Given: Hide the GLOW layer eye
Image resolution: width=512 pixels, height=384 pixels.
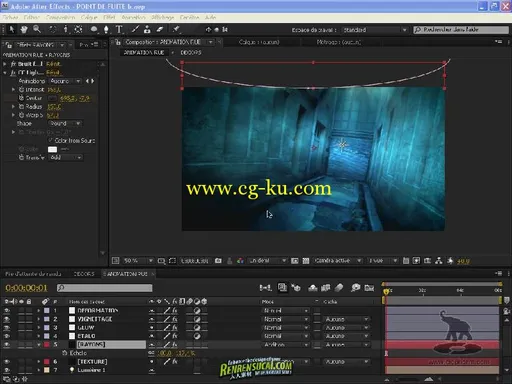Looking at the screenshot, I should pos(7,328).
